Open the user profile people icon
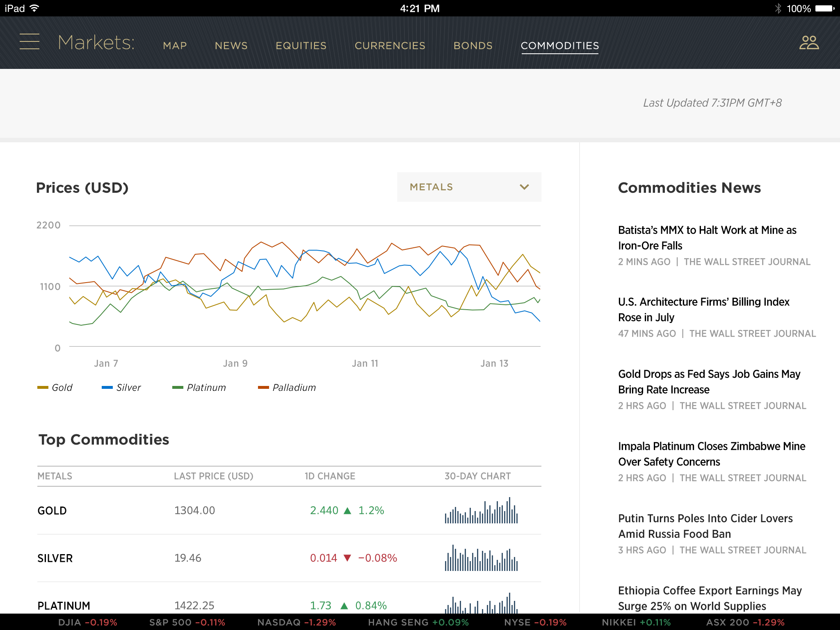The height and width of the screenshot is (630, 840). click(809, 43)
